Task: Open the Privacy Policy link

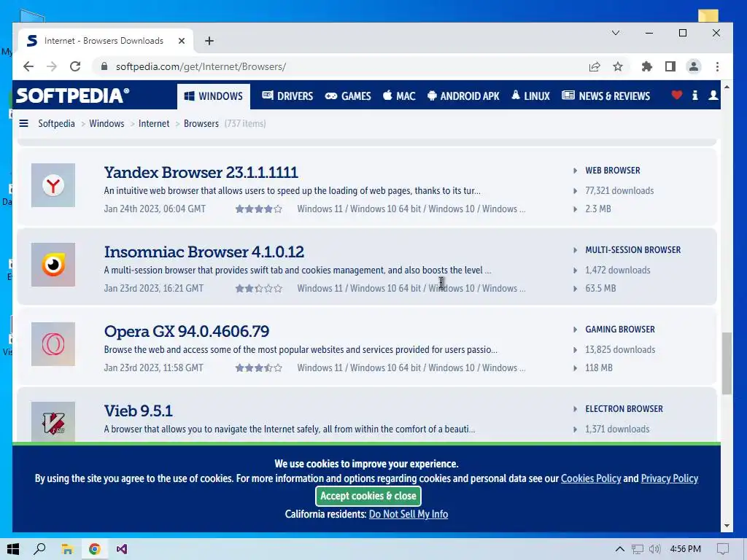Action: (x=670, y=478)
